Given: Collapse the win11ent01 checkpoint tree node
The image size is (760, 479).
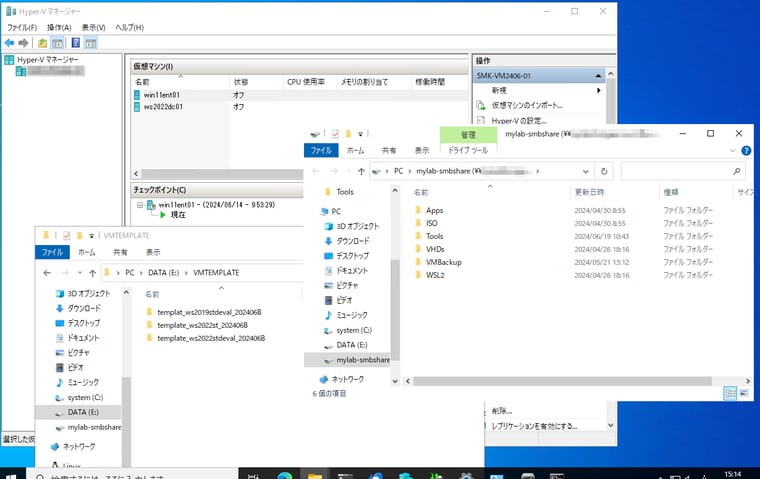Looking at the screenshot, I should coord(140,205).
